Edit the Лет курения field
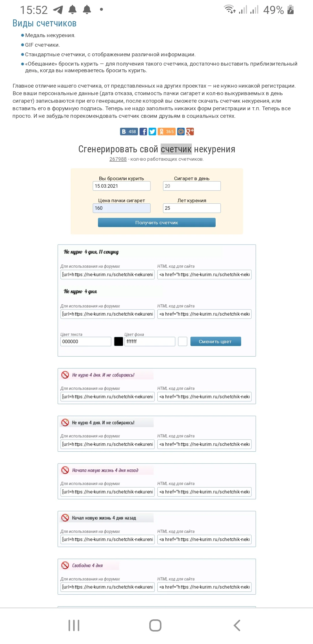This screenshot has height=644, width=313. coord(192,208)
